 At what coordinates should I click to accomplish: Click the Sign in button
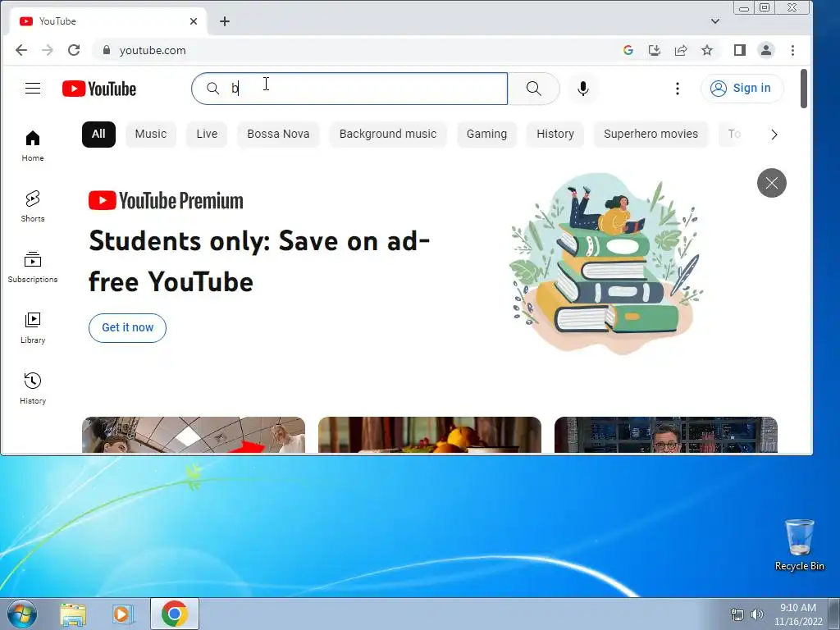(x=742, y=89)
